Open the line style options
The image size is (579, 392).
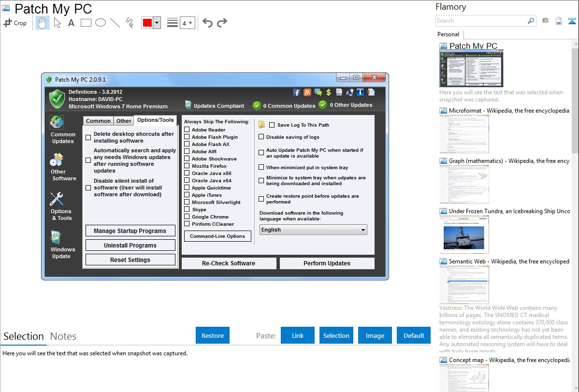pos(172,23)
